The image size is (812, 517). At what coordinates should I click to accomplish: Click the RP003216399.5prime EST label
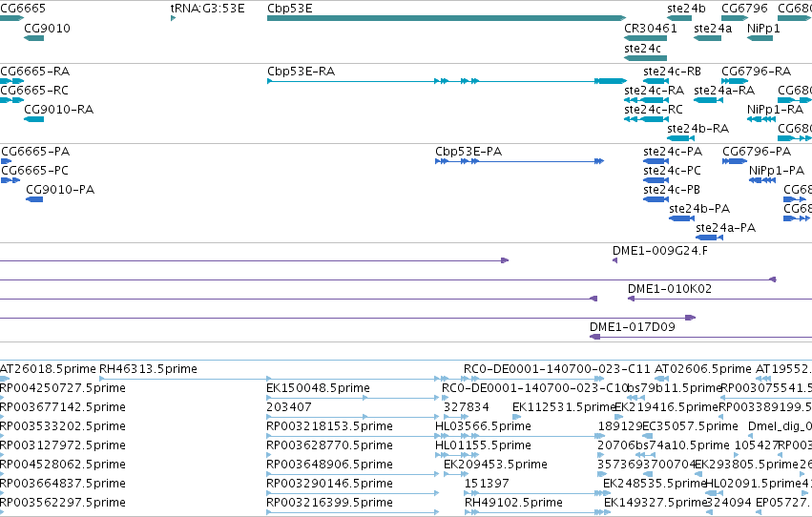(x=329, y=503)
